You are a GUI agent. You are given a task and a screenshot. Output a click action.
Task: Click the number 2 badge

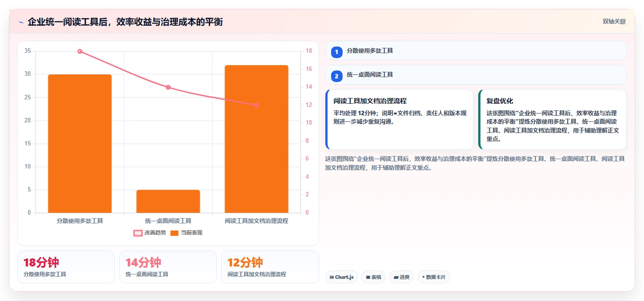[x=336, y=76]
